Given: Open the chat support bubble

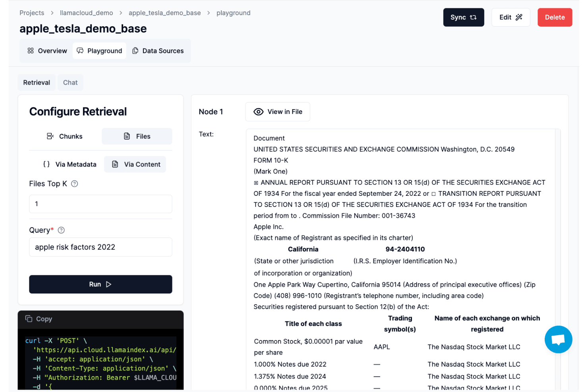Looking at the screenshot, I should [558, 340].
